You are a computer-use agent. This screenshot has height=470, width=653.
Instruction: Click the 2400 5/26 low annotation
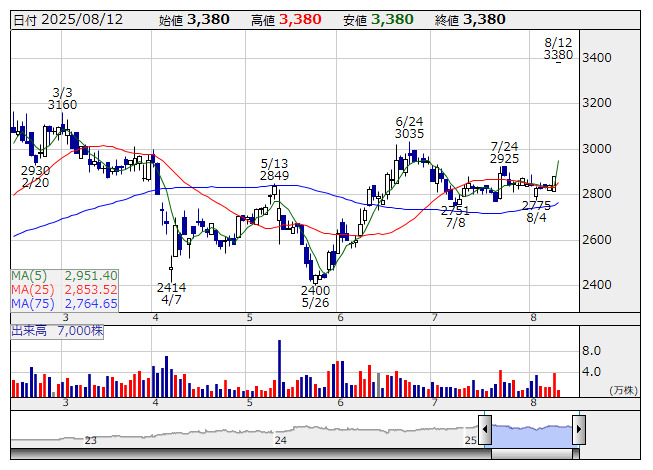tap(315, 296)
